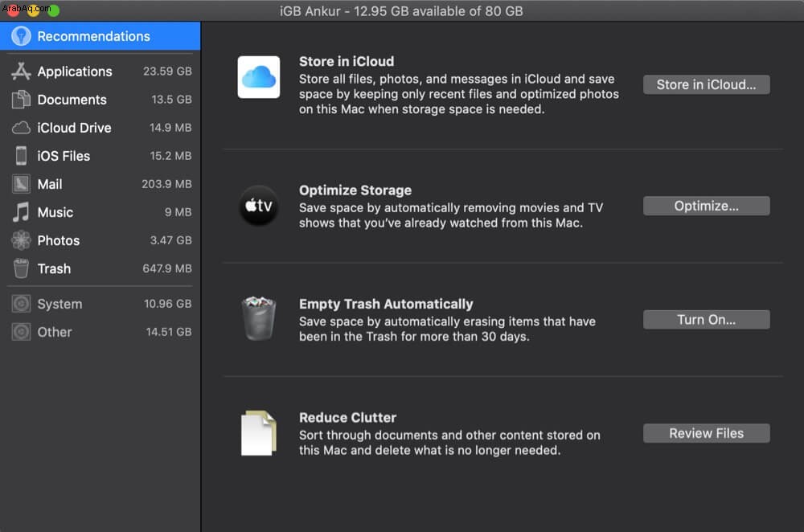Click the System label in sidebar

59,304
